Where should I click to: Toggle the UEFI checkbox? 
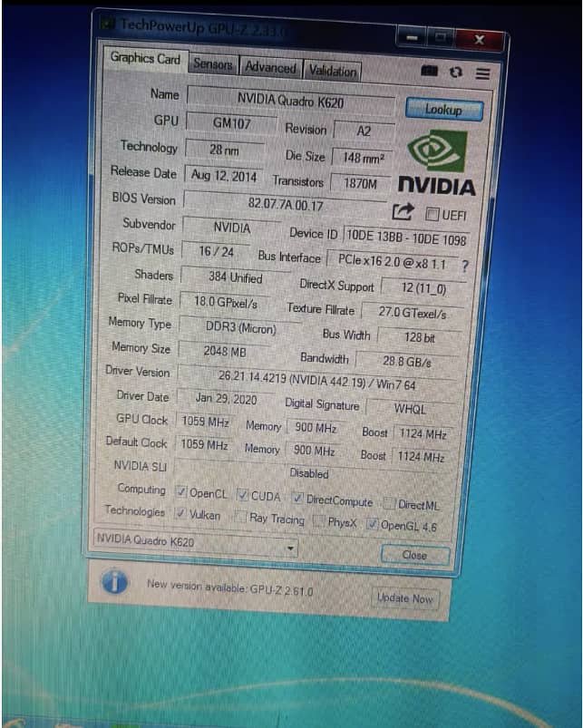pyautogui.click(x=432, y=214)
